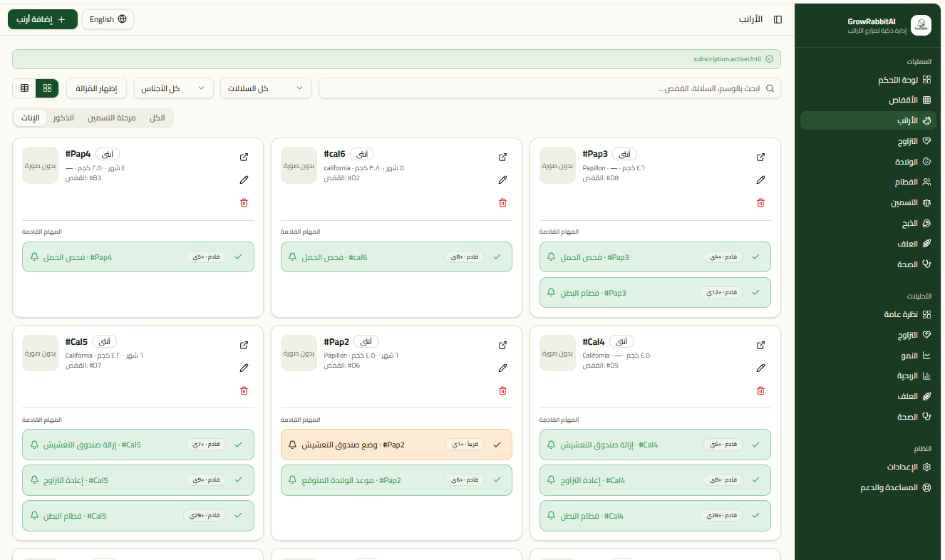Select the الإناث filter tab

pos(31,118)
